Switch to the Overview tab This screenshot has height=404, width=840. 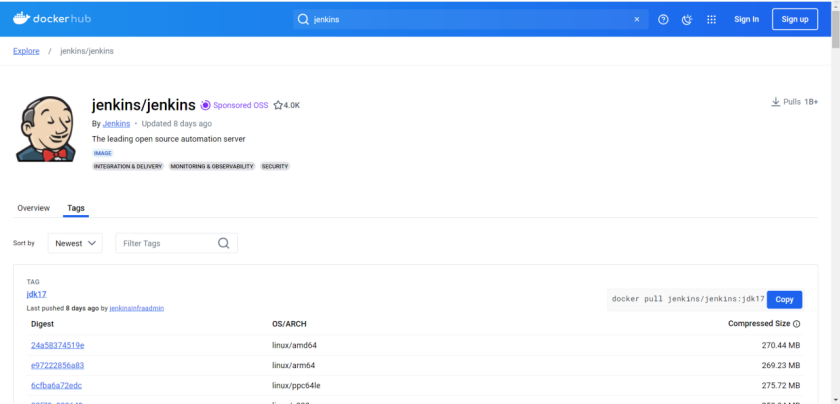pos(33,208)
